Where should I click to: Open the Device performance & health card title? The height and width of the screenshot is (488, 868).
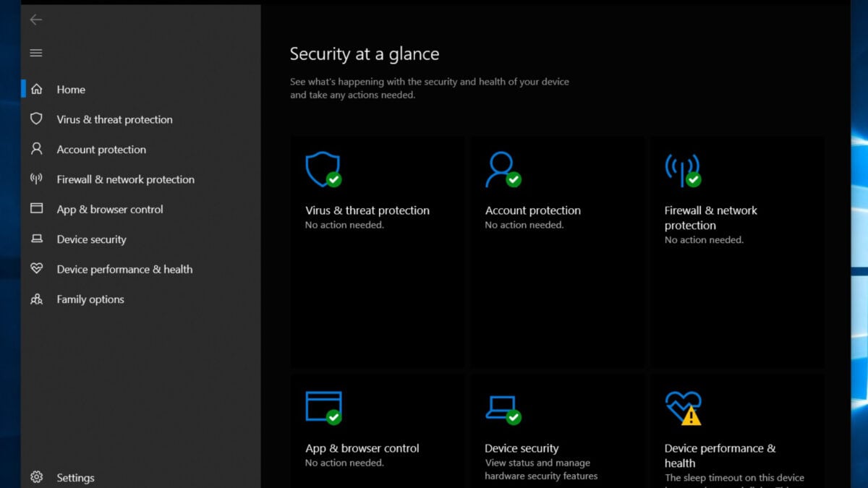coord(720,455)
